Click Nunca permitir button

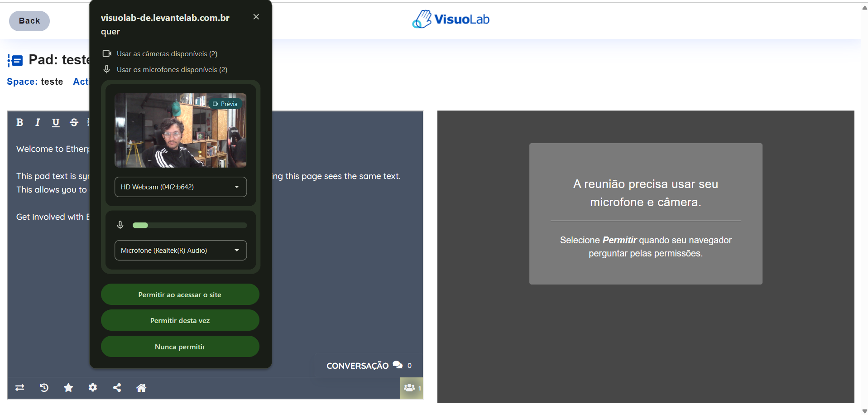click(180, 347)
